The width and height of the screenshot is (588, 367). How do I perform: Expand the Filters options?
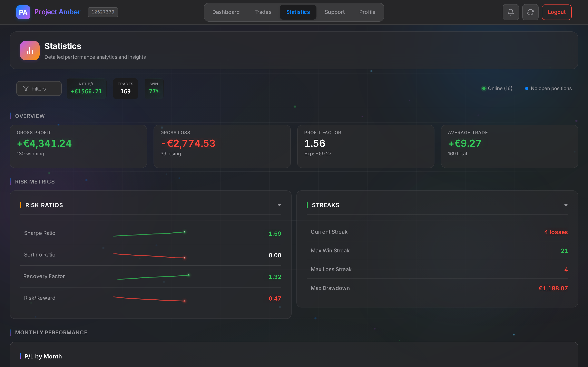click(x=39, y=88)
